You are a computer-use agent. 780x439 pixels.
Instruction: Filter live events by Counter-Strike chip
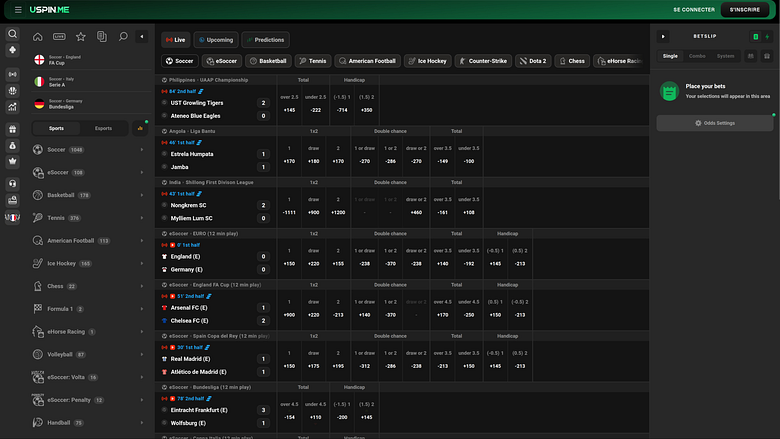coord(483,61)
